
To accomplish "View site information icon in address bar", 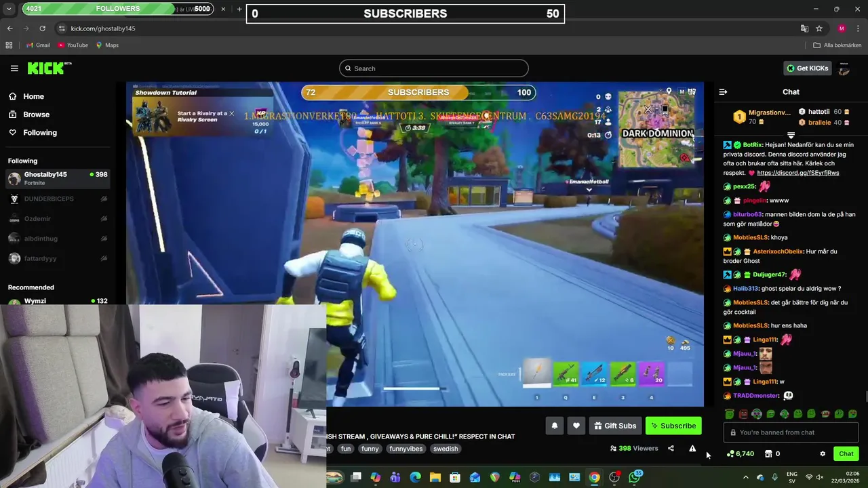I will (62, 28).
